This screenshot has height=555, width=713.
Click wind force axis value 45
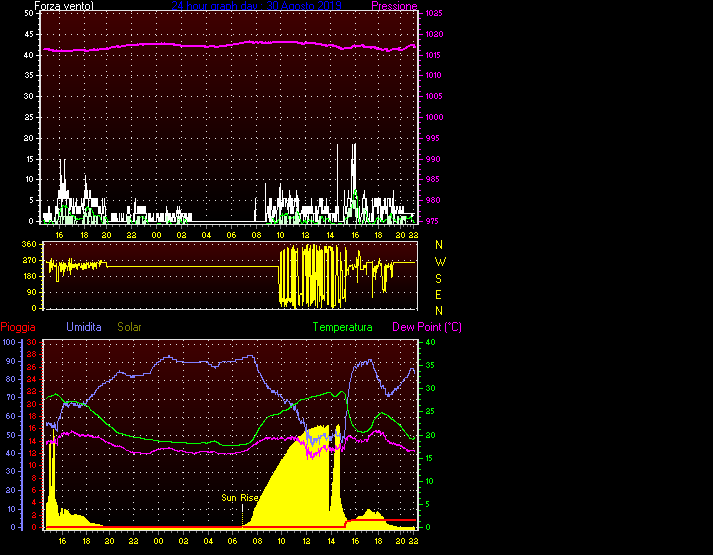coord(29,34)
